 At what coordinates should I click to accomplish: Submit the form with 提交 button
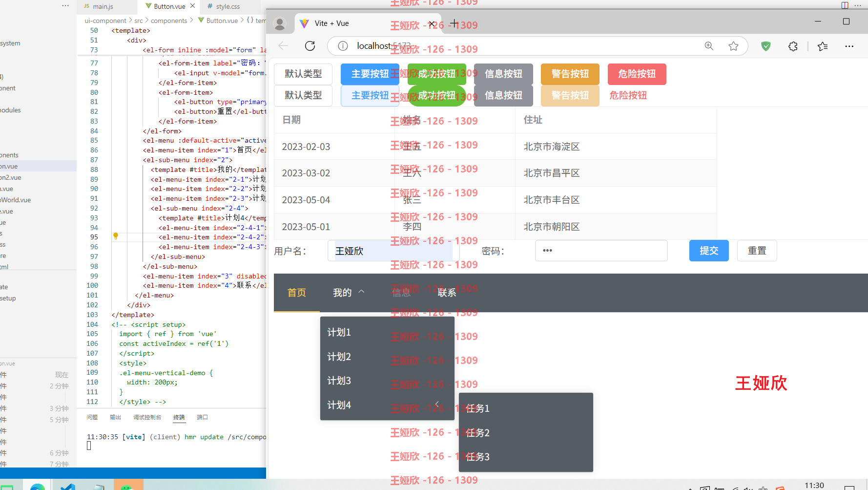pos(709,251)
